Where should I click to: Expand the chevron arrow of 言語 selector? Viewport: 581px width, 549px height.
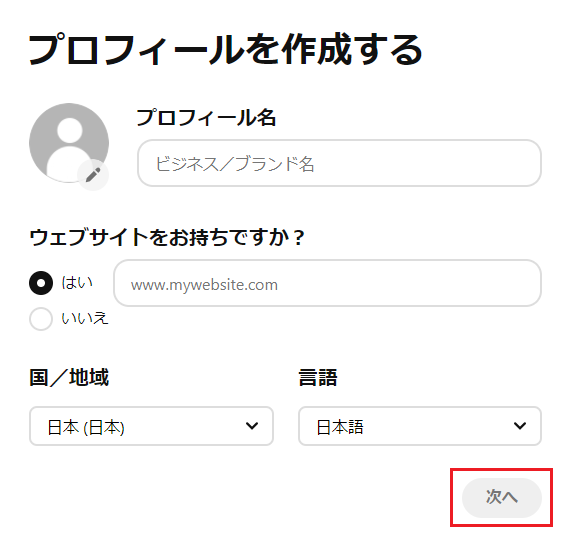point(520,426)
